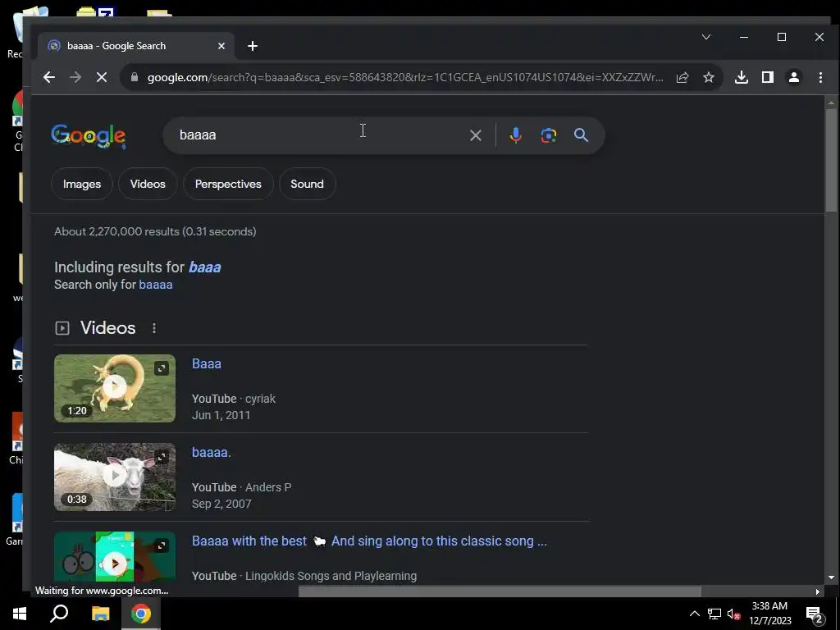Start voice search with microphone
Viewport: 840px width, 630px height.
515,135
